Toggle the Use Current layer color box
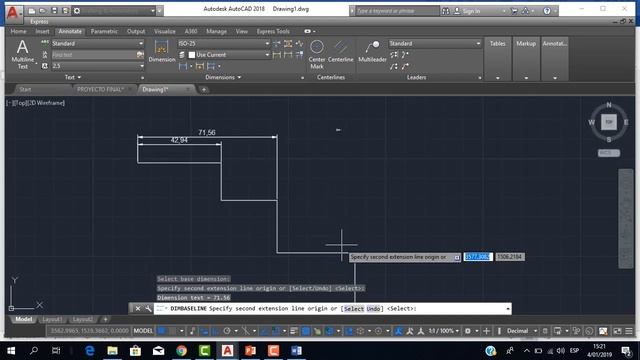The width and height of the screenshot is (640, 360). (x=191, y=55)
